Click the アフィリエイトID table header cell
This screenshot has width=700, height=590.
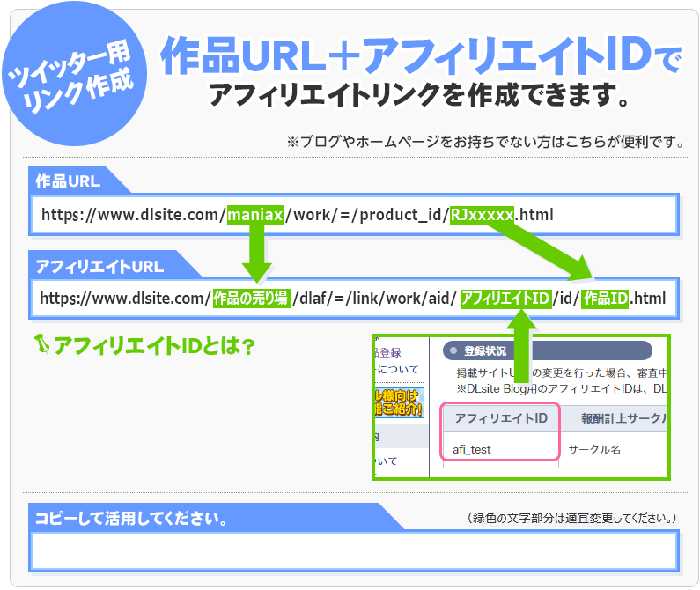[x=501, y=418]
